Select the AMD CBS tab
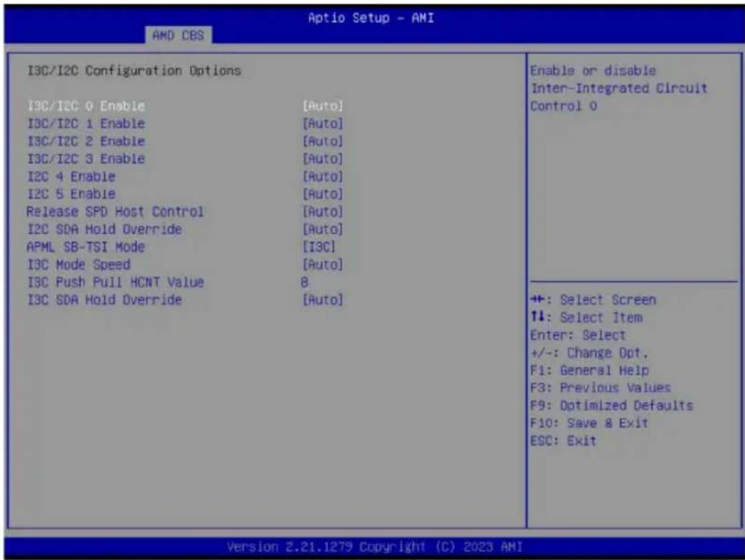Image resolution: width=745 pixels, height=560 pixels. pos(178,35)
